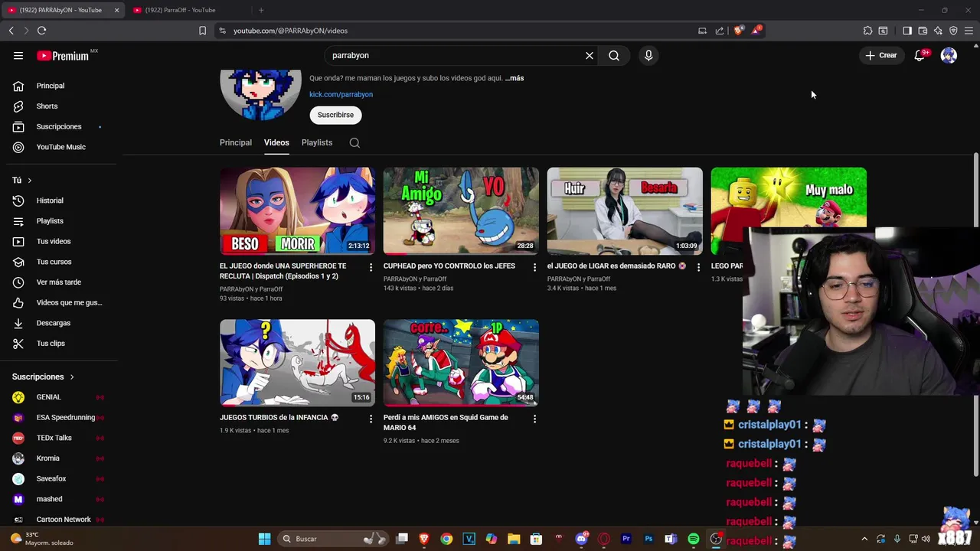The image size is (980, 551).
Task: Open the JUEGOS TURBIOS video thumbnail
Action: (x=297, y=363)
